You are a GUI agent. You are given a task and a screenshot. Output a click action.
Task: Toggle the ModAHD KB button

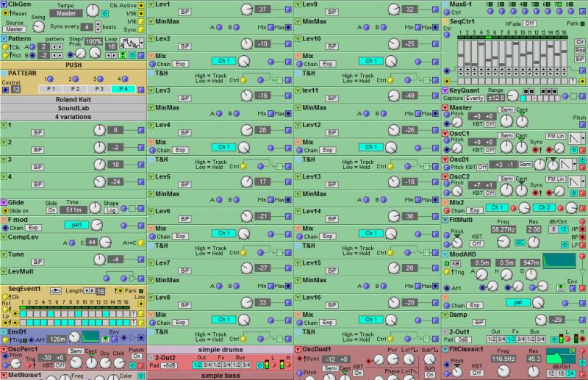click(456, 263)
